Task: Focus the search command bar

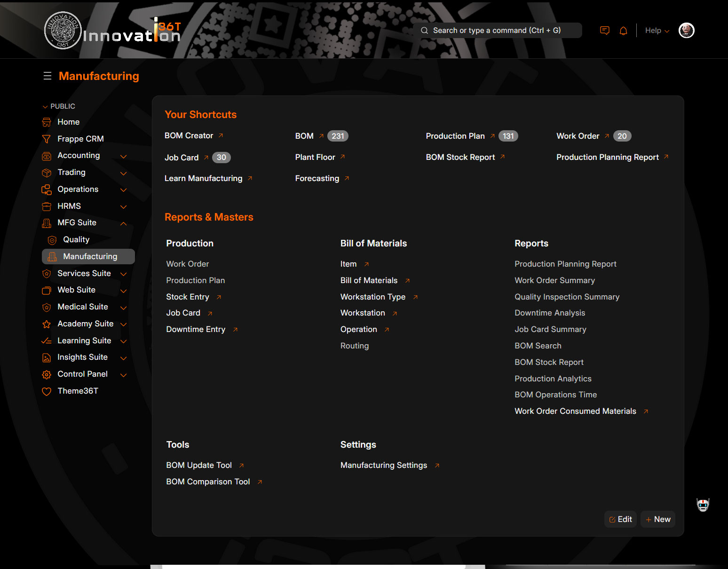Action: (497, 31)
